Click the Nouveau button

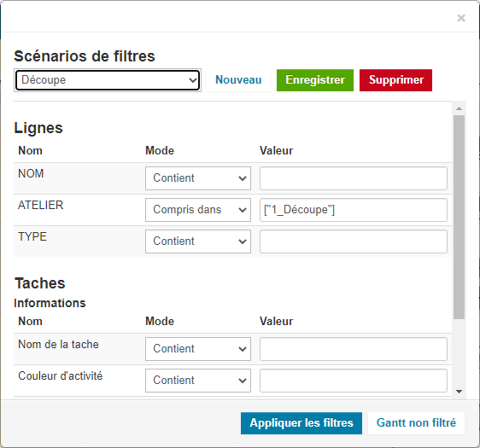(238, 80)
